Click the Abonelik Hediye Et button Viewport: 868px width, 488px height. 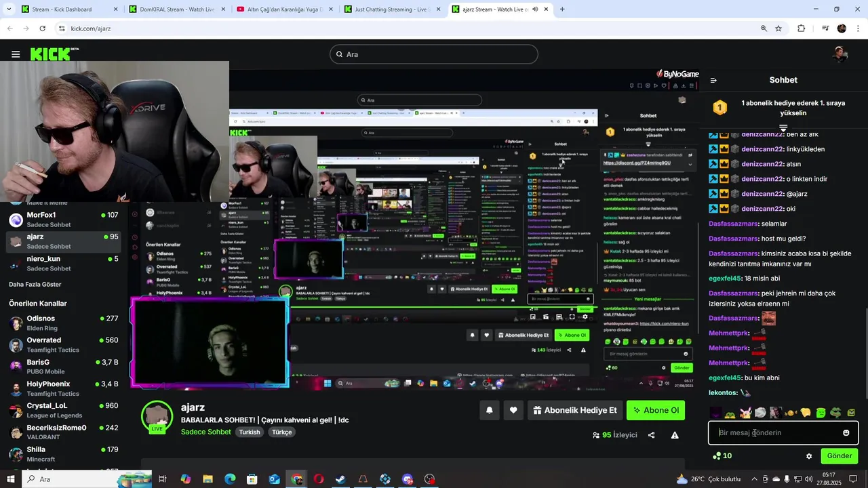tap(575, 410)
